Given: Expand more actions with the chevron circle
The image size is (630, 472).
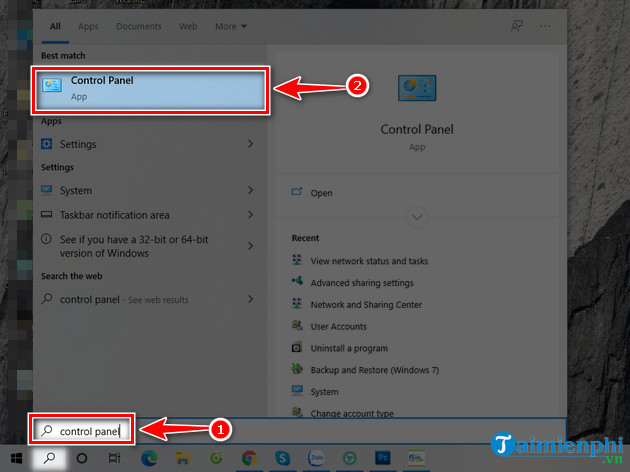Looking at the screenshot, I should 417,217.
